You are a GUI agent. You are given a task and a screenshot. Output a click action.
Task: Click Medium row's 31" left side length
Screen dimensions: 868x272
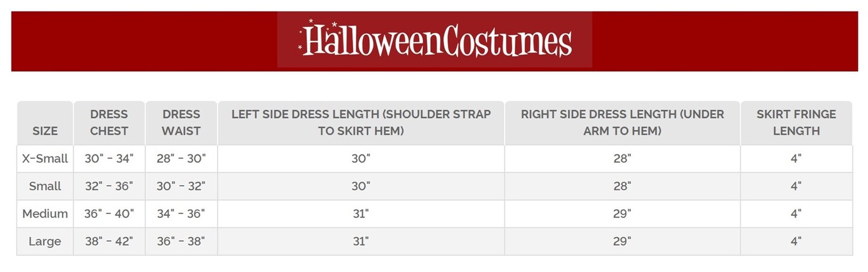360,214
